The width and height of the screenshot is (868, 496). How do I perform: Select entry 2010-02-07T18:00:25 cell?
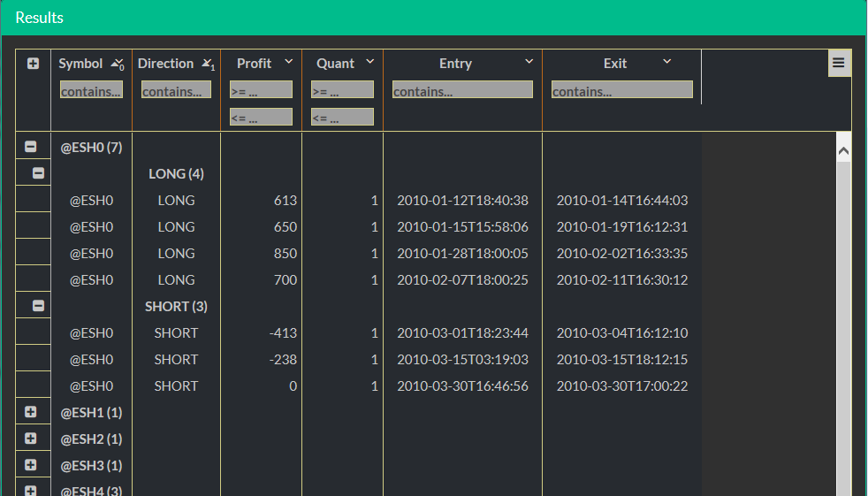point(463,280)
